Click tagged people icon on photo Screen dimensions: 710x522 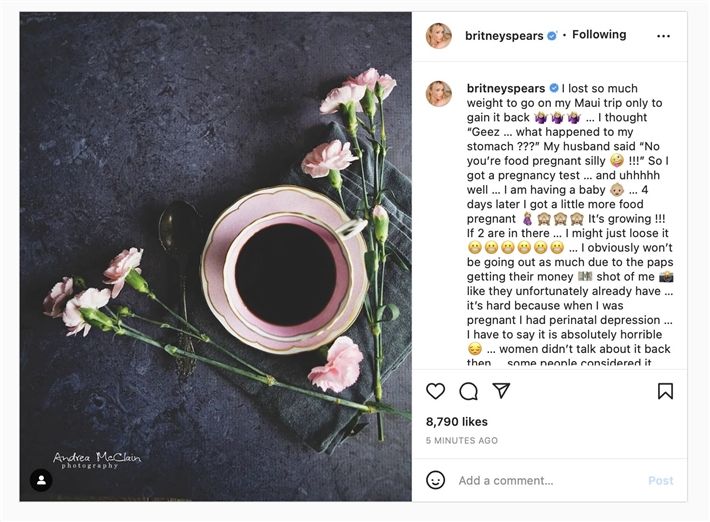pyautogui.click(x=41, y=480)
